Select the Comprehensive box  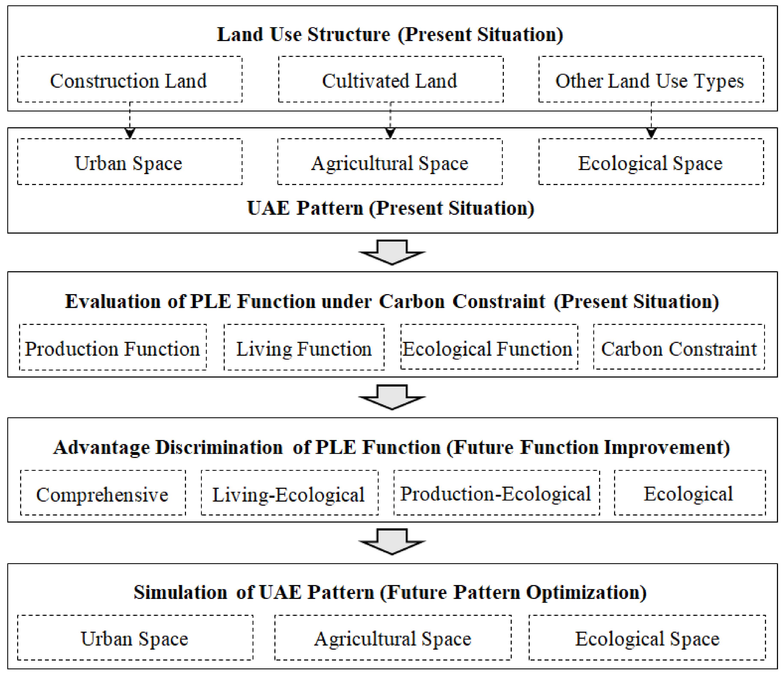(103, 493)
